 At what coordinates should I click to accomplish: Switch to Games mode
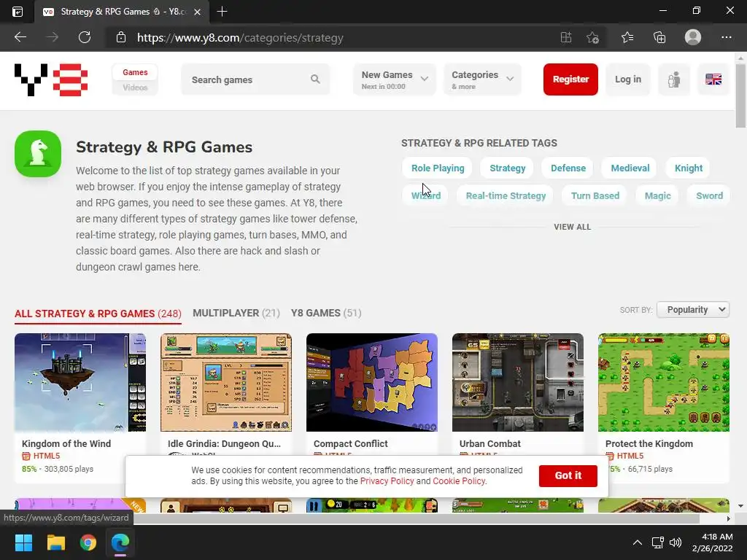135,72
